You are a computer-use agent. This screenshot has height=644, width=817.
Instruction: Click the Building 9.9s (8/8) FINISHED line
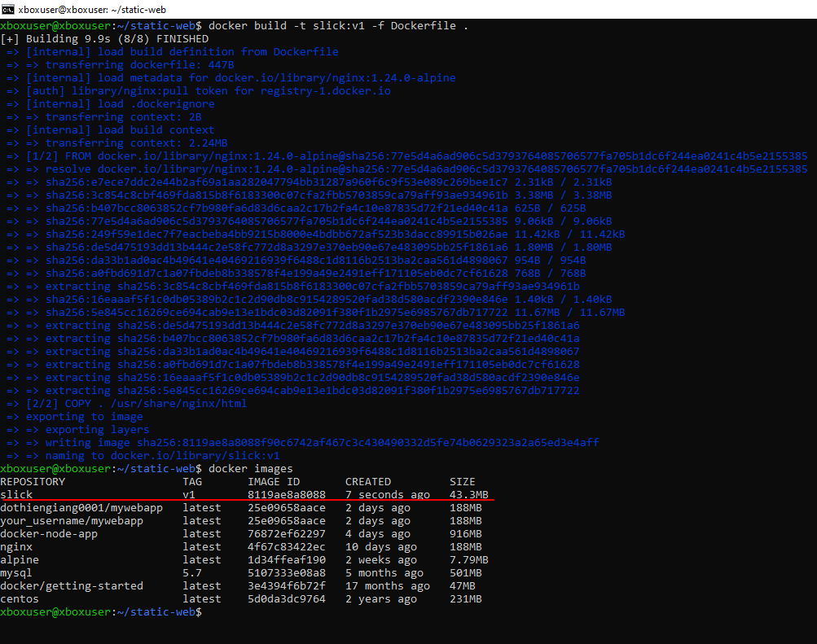coord(106,39)
